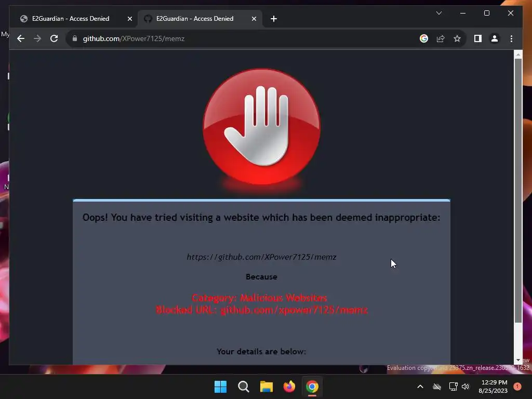Click the 'Oops! You have tried visiting' heading
532x399 pixels.
click(261, 218)
